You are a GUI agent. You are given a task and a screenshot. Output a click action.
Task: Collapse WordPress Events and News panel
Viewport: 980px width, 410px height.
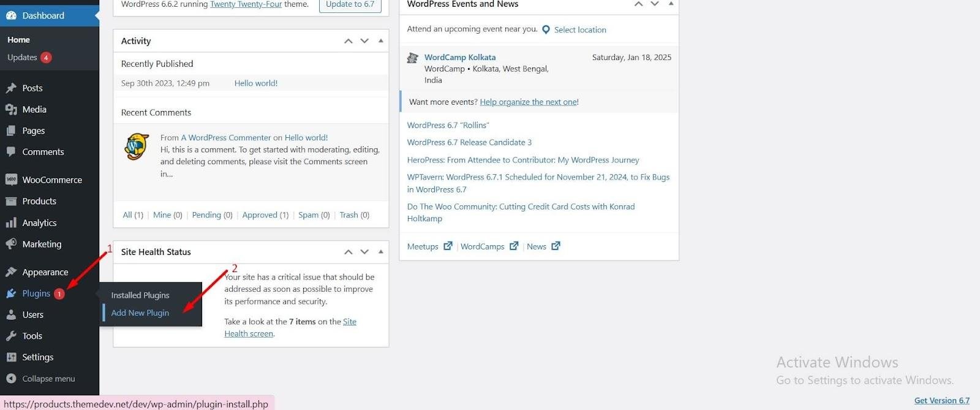(x=671, y=4)
